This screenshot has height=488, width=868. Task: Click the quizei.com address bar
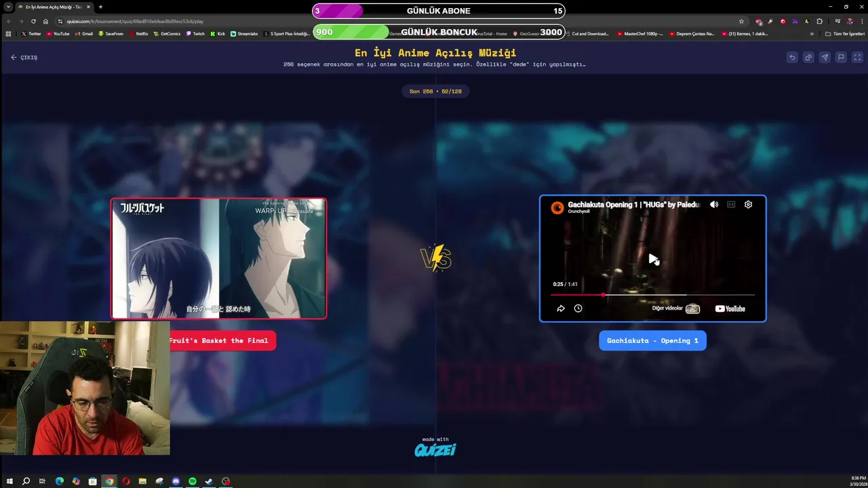click(400, 21)
